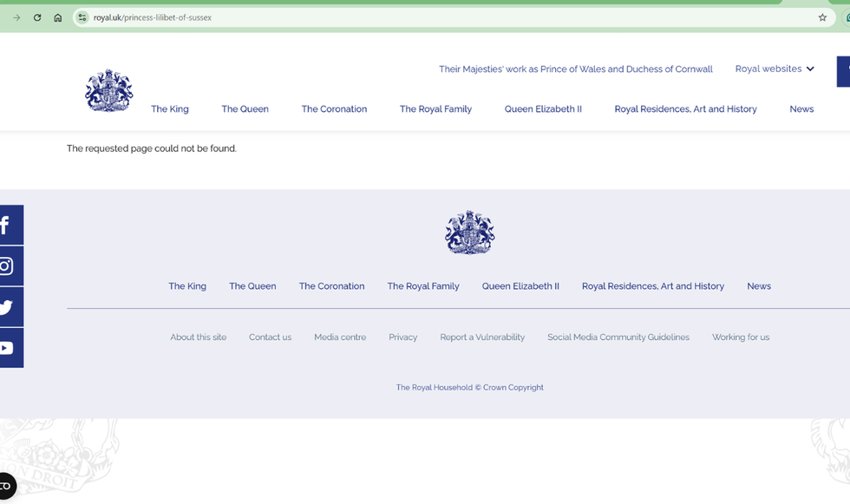Viewport: 850px width, 504px height.
Task: Reload the page via the refresh icon
Action: [x=36, y=16]
